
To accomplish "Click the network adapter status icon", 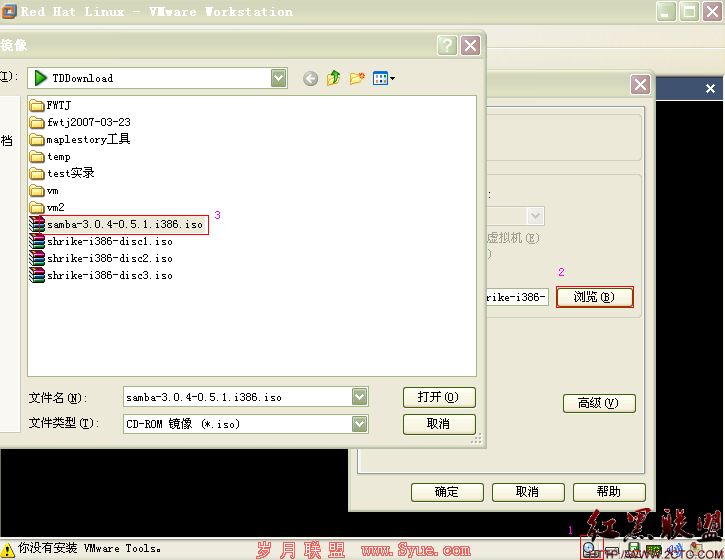I will pos(653,551).
